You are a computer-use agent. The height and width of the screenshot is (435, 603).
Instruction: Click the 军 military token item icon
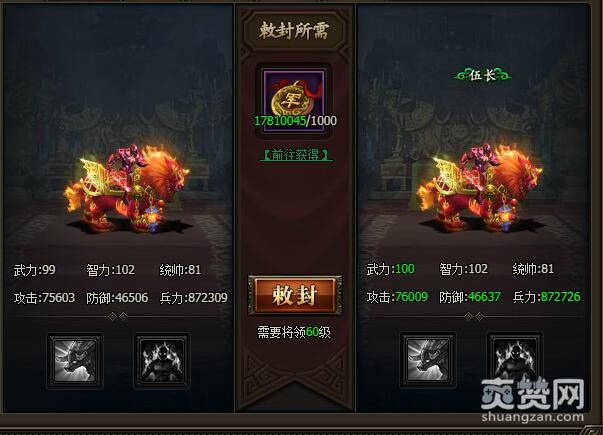(x=294, y=100)
